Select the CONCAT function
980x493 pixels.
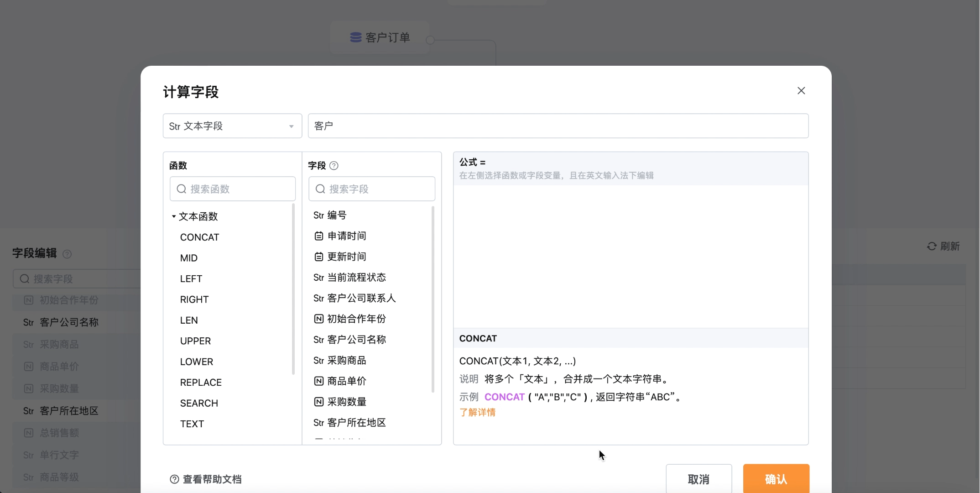tap(199, 237)
